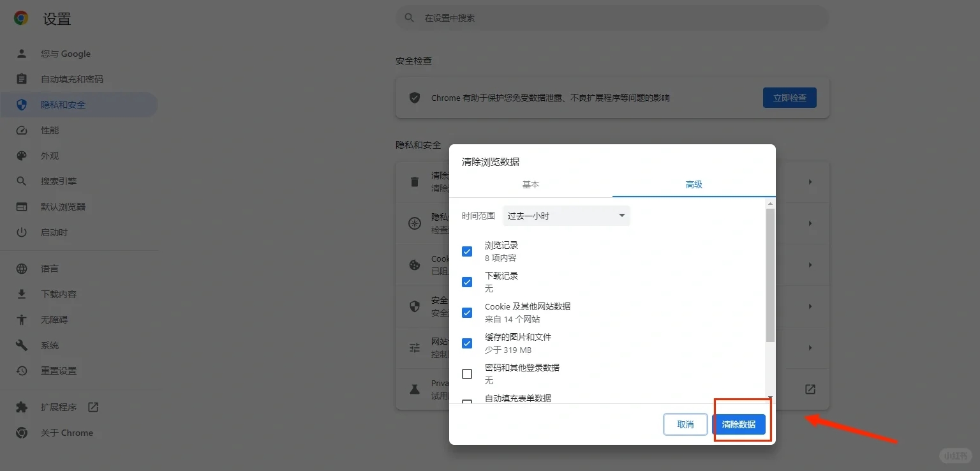Click the clipboard icon for 自动填充和密码
Viewport: 980px width, 471px height.
click(x=22, y=79)
